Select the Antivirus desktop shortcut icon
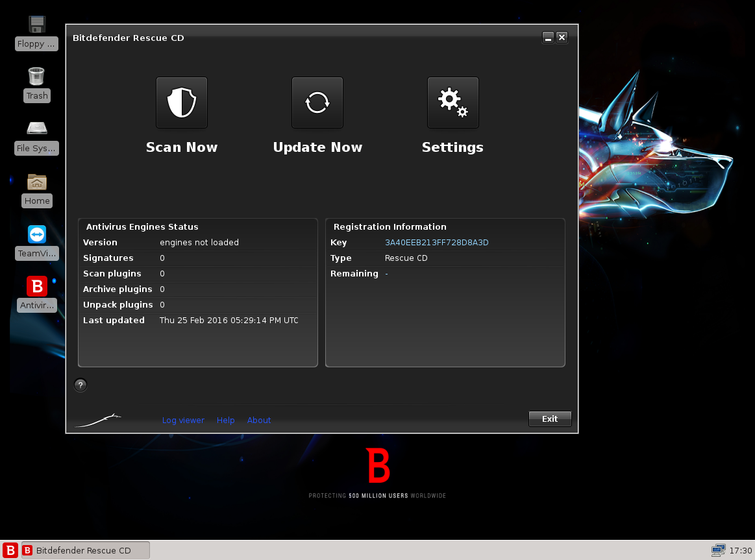755x560 pixels. (37, 286)
